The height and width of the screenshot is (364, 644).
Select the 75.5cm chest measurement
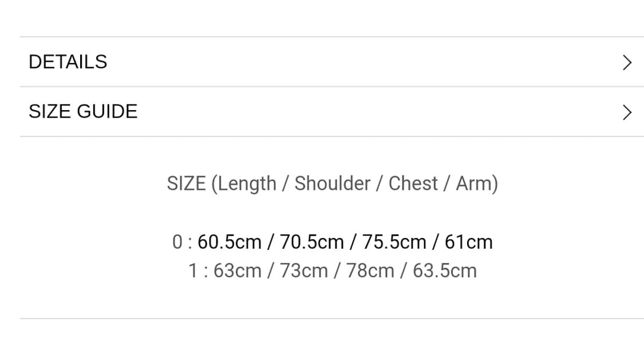click(394, 242)
